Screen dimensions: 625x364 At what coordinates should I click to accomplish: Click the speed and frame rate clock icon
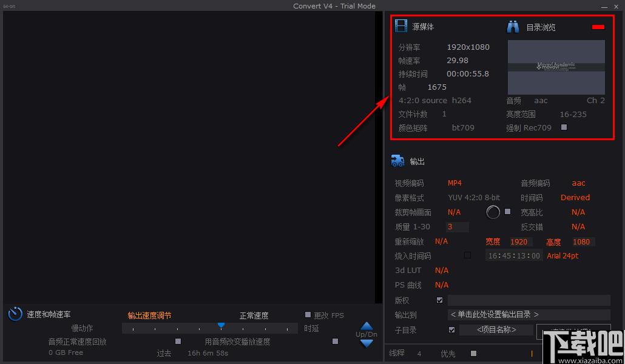point(15,314)
